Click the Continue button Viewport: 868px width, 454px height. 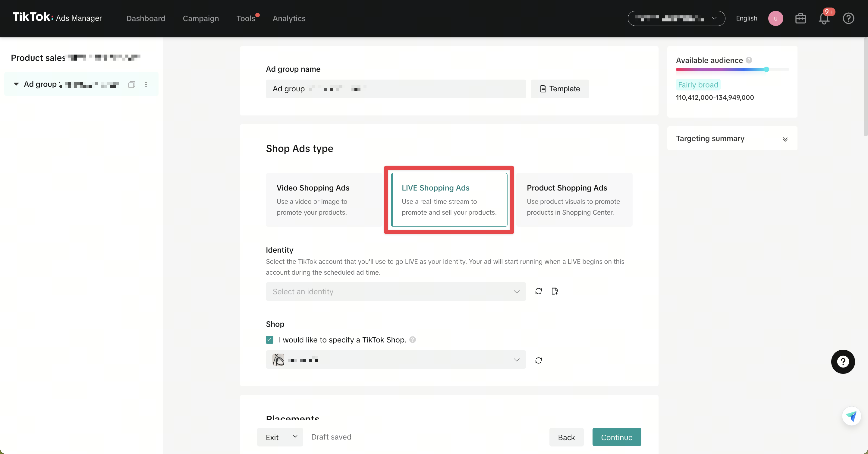616,437
